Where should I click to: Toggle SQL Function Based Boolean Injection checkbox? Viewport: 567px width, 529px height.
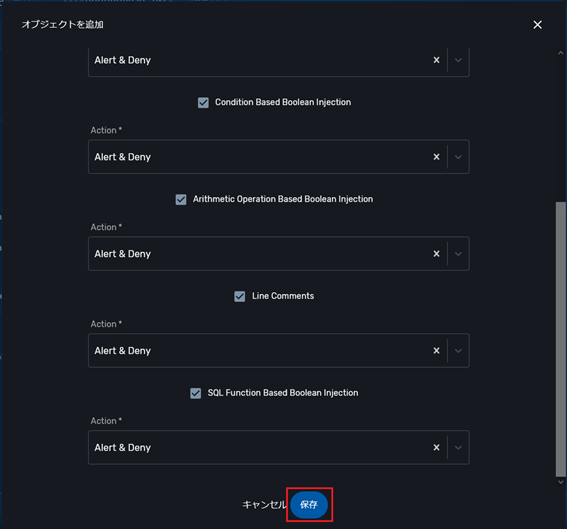click(x=196, y=393)
